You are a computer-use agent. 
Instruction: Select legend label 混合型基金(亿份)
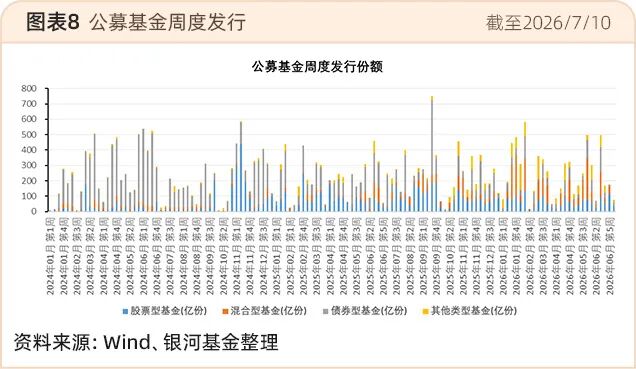pyautogui.click(x=269, y=311)
